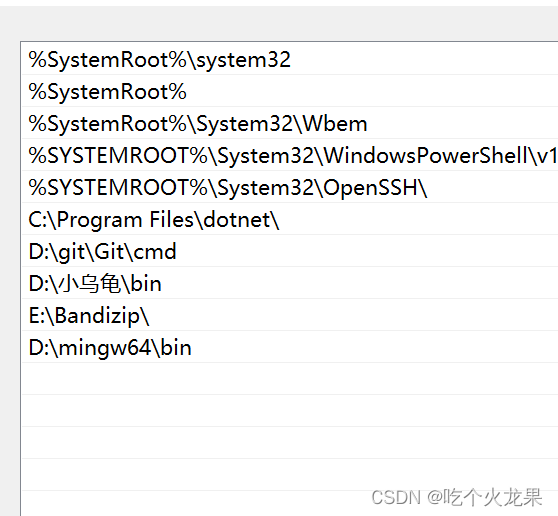
Task: Click the third empty list row
Action: pos(290,443)
